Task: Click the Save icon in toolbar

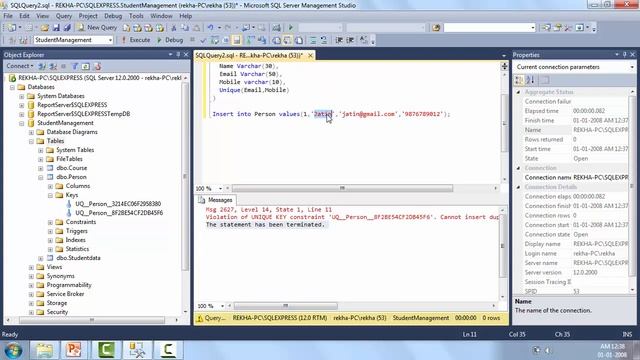Action: [x=56, y=28]
